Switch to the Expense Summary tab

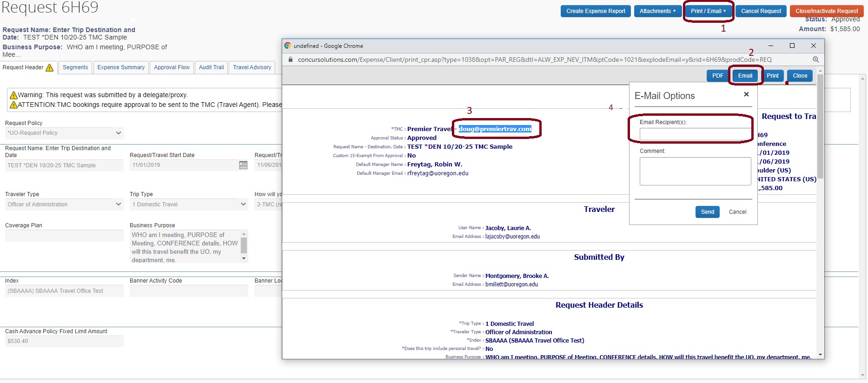click(121, 67)
